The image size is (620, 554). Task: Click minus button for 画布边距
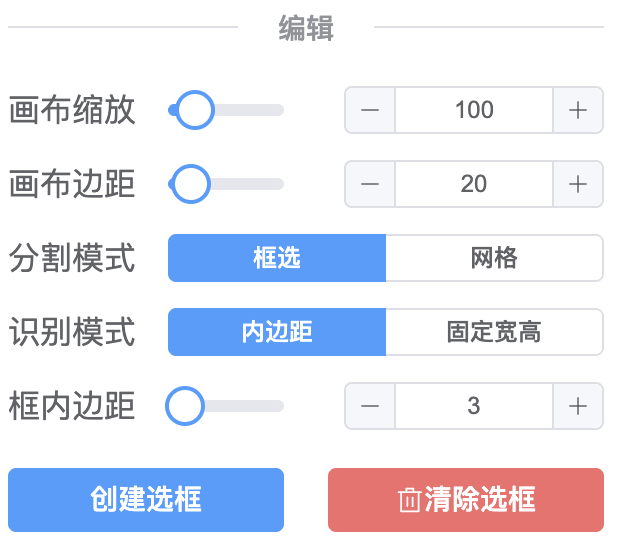[x=370, y=184]
